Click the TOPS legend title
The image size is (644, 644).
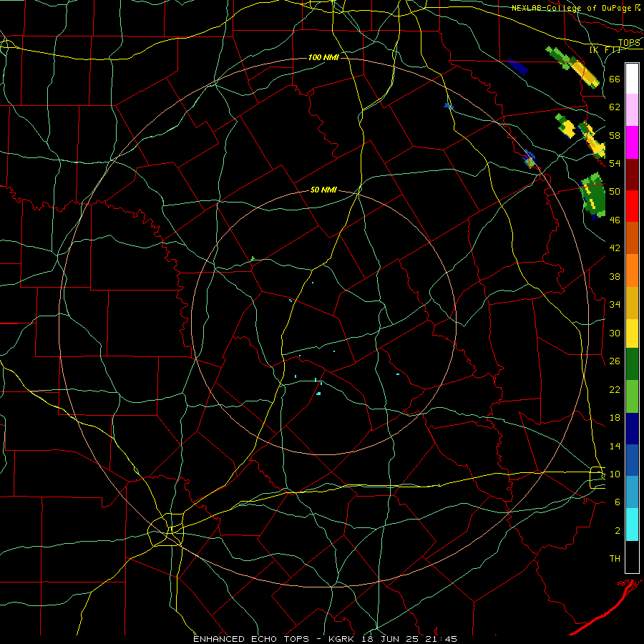tap(629, 43)
